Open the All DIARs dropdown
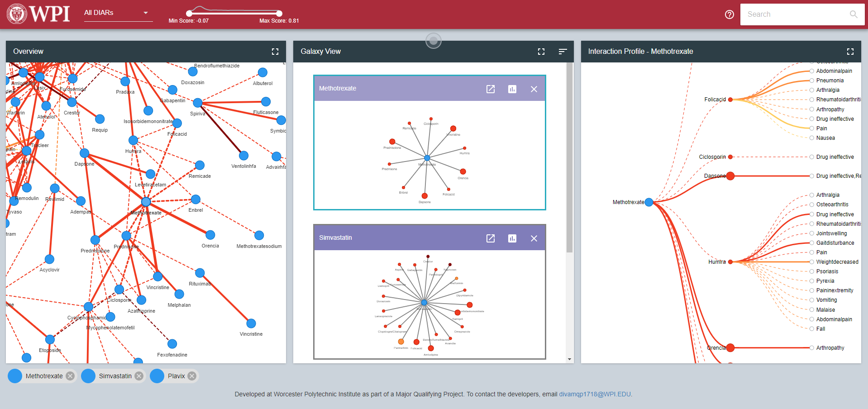The image size is (868, 409). (118, 13)
